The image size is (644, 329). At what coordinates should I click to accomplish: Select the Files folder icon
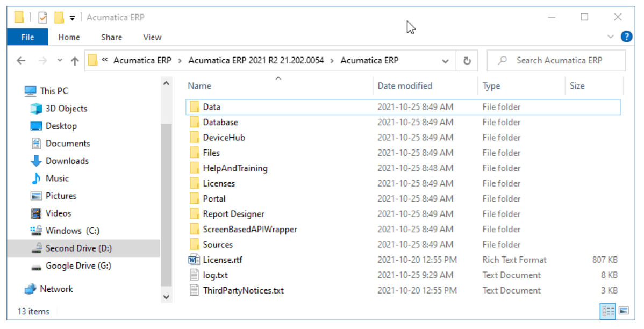(194, 152)
